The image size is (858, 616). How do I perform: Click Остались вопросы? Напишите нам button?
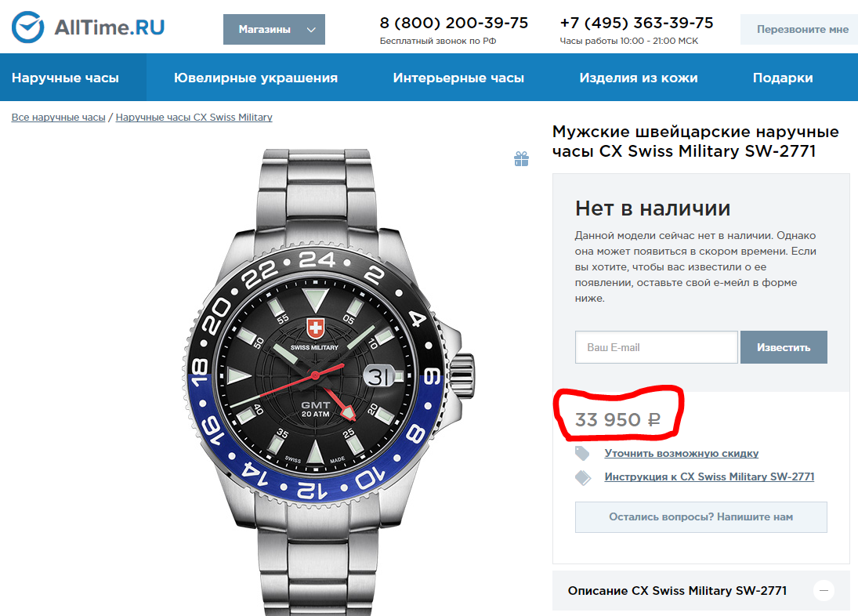(x=701, y=517)
